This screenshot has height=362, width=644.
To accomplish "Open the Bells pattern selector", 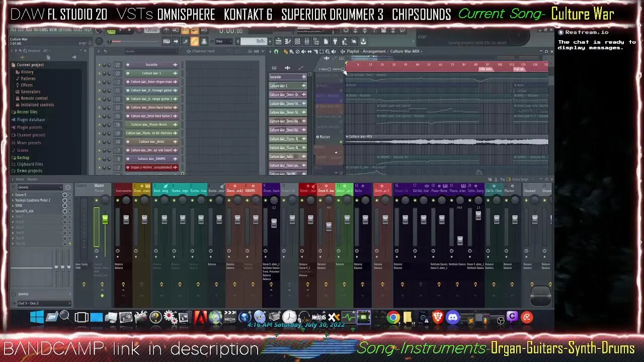I will coord(254,41).
